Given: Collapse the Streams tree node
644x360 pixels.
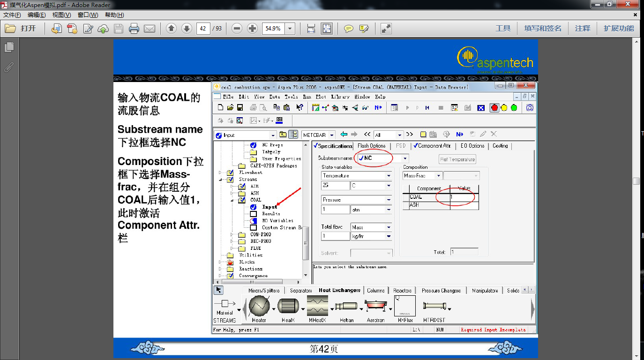Looking at the screenshot, I should click(220, 180).
